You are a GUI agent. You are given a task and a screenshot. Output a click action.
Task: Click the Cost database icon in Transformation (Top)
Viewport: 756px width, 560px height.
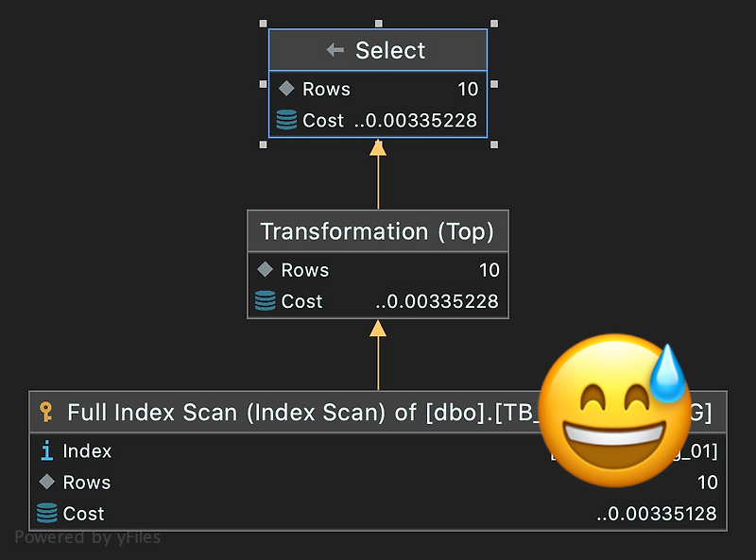click(x=264, y=301)
